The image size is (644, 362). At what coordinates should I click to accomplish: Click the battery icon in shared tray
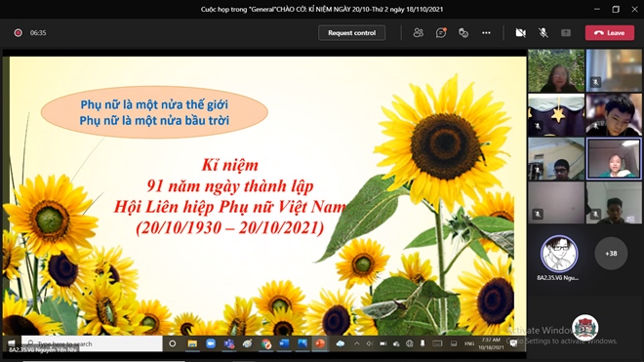382,343
